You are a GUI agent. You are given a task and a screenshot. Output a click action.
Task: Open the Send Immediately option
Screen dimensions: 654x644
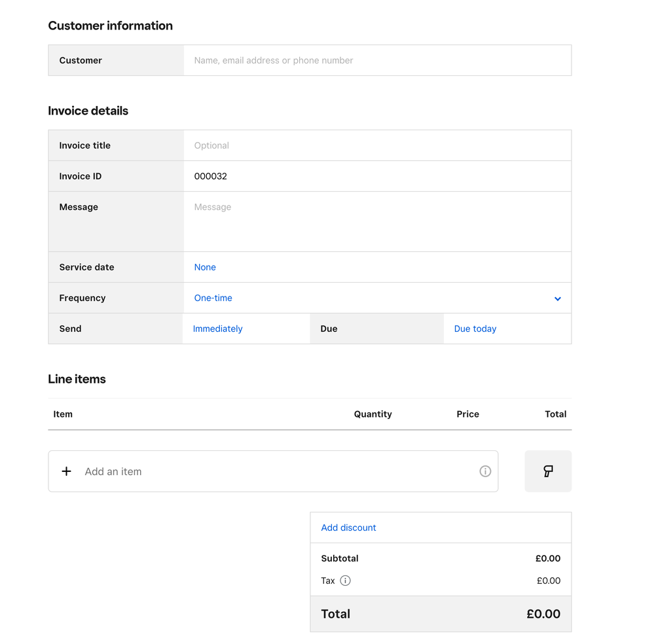218,329
